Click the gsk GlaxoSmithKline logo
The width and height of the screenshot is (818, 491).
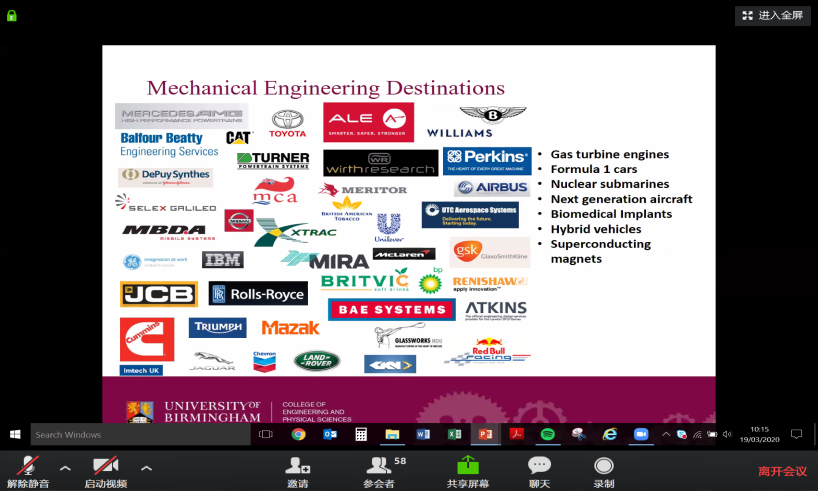pyautogui.click(x=490, y=252)
